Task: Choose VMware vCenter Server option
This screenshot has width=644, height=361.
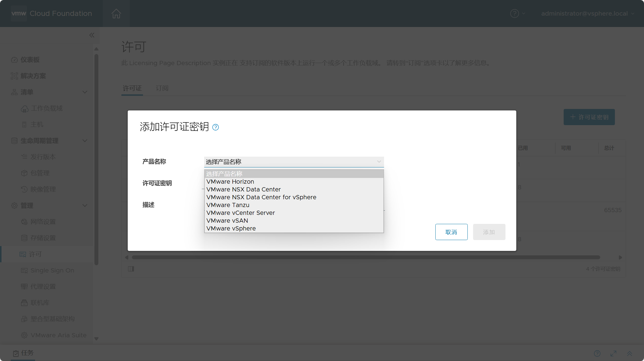Action: (x=294, y=213)
